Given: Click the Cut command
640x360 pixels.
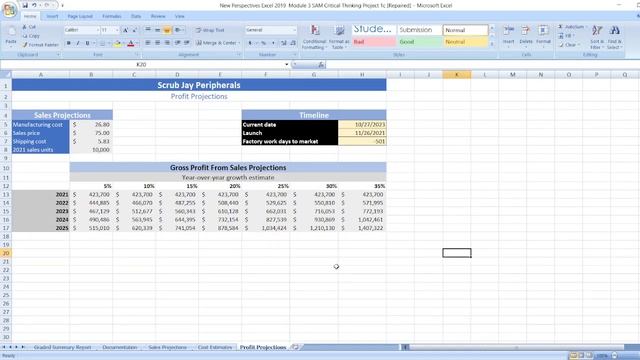Looking at the screenshot, I should [x=29, y=27].
